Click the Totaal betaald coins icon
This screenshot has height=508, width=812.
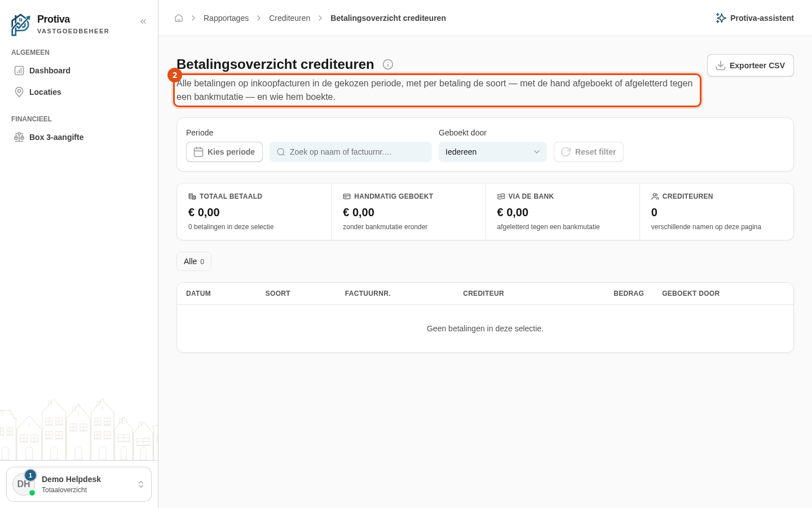192,196
